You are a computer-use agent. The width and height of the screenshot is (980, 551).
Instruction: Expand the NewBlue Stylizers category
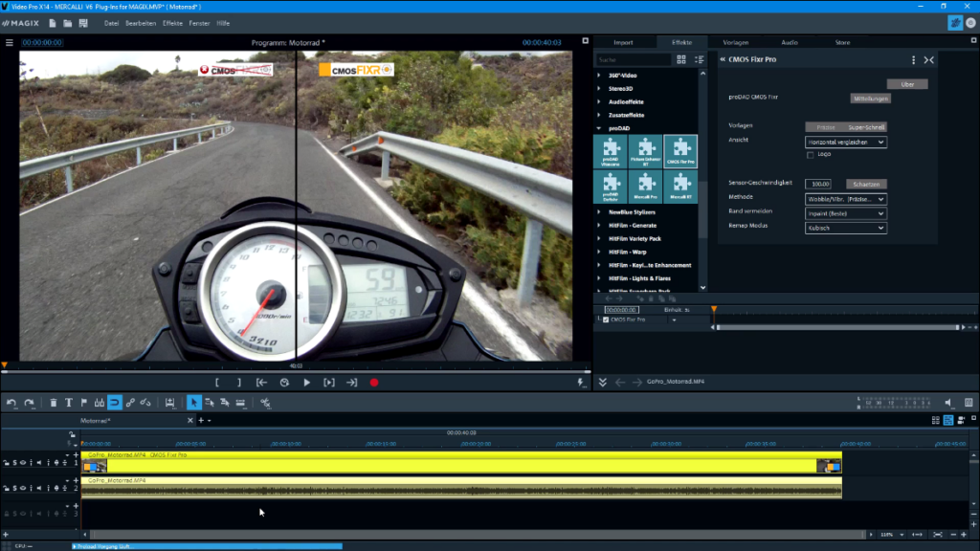click(x=599, y=211)
